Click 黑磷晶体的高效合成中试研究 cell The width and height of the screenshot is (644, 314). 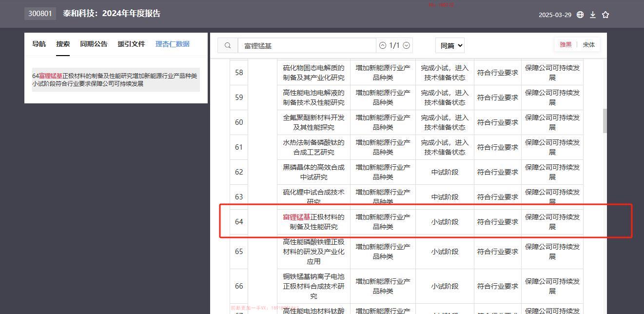pos(313,172)
